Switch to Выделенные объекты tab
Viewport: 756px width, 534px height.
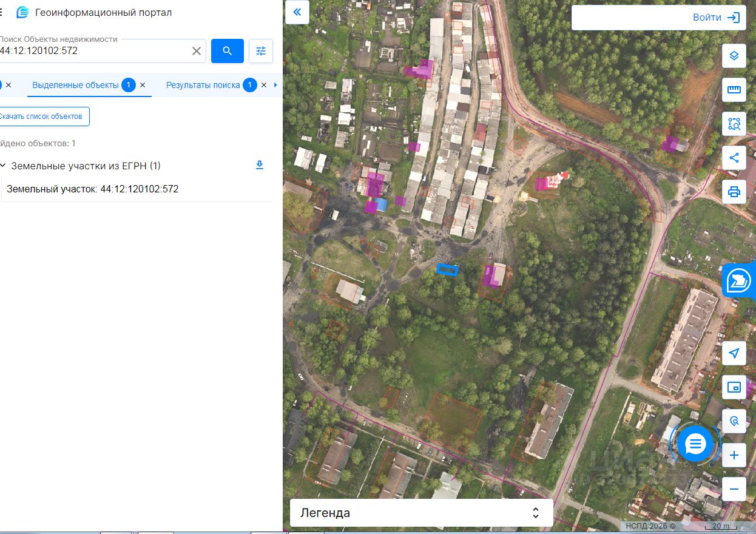(75, 85)
